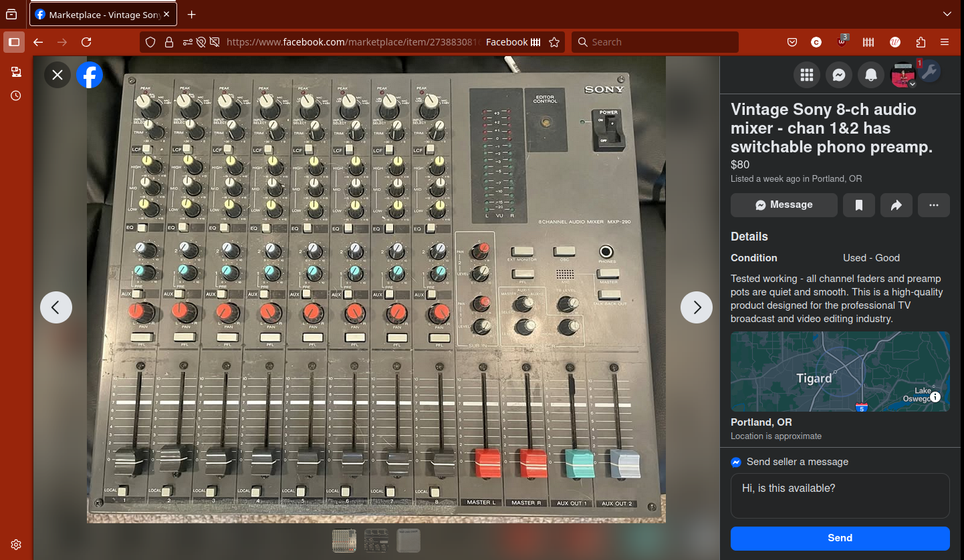The width and height of the screenshot is (964, 560).
Task: Open the Facebook menu grid icon
Action: [x=807, y=75]
